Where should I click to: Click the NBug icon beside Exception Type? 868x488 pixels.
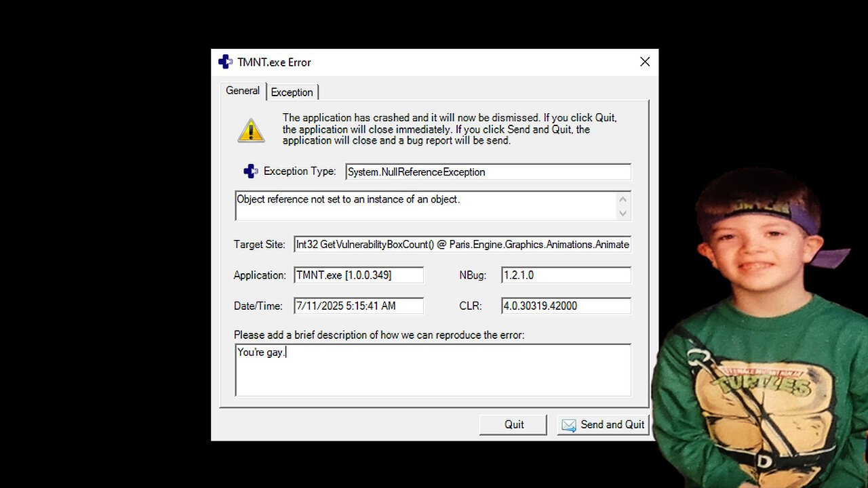tap(250, 171)
